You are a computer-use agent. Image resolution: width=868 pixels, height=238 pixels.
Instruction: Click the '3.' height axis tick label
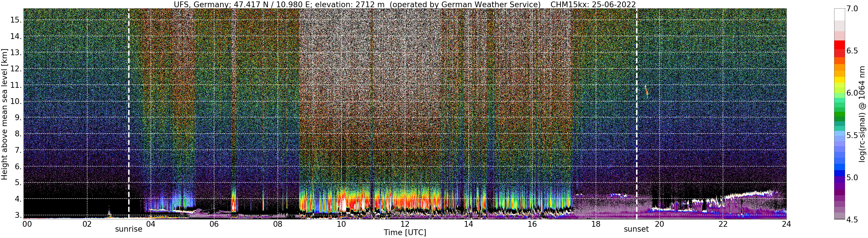click(18, 215)
